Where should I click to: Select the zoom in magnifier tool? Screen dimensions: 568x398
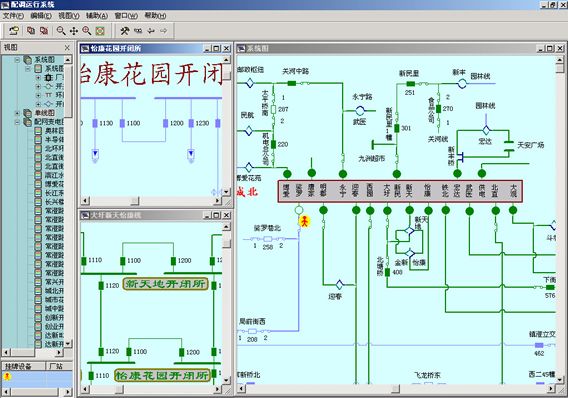pos(87,31)
